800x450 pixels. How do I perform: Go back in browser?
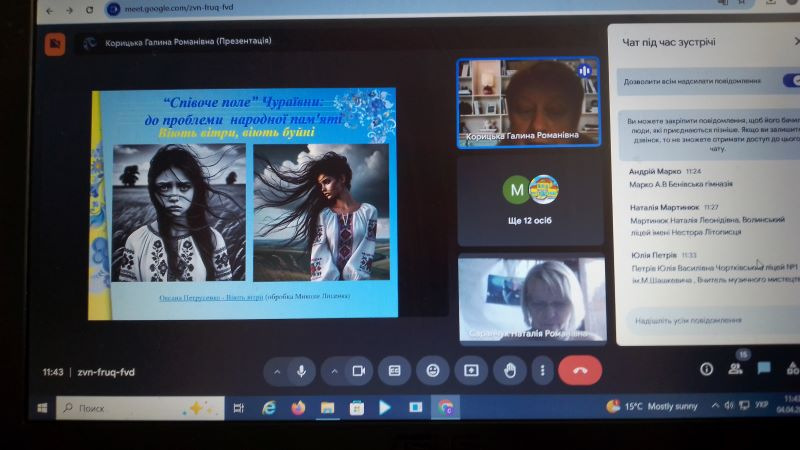coord(49,10)
